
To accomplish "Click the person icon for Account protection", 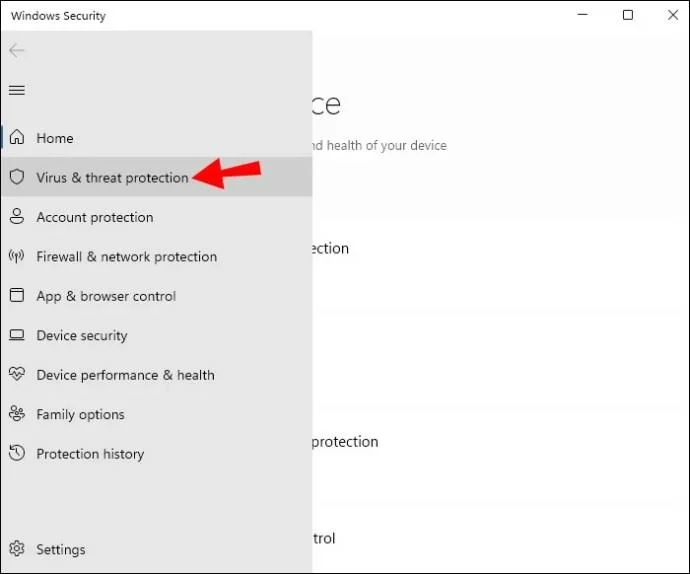I will [x=17, y=217].
